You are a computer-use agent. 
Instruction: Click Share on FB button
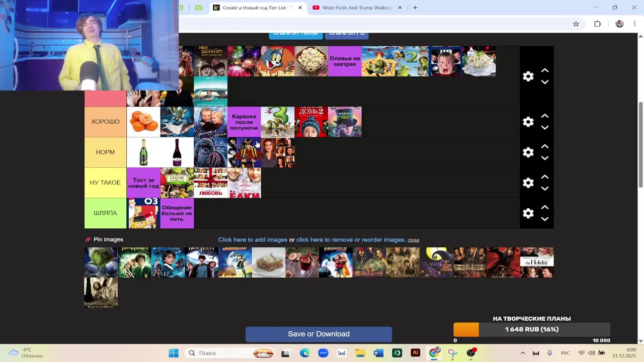pyautogui.click(x=347, y=35)
